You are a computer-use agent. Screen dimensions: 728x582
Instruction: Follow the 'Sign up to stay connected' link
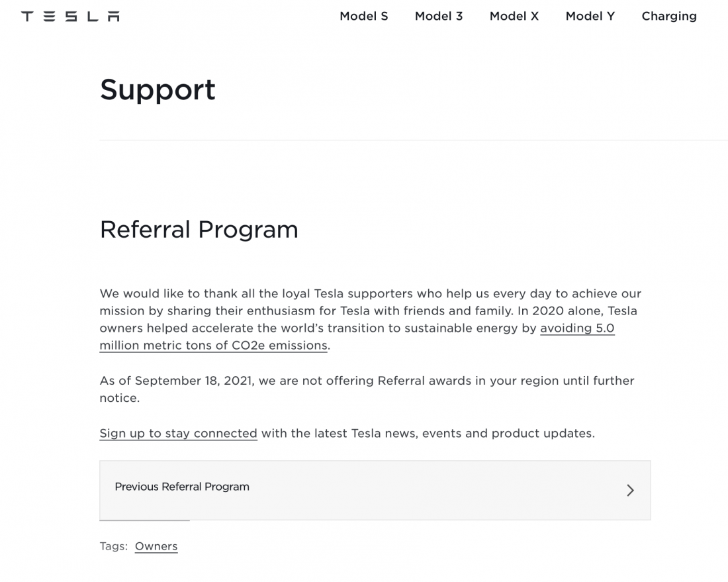[x=178, y=434]
